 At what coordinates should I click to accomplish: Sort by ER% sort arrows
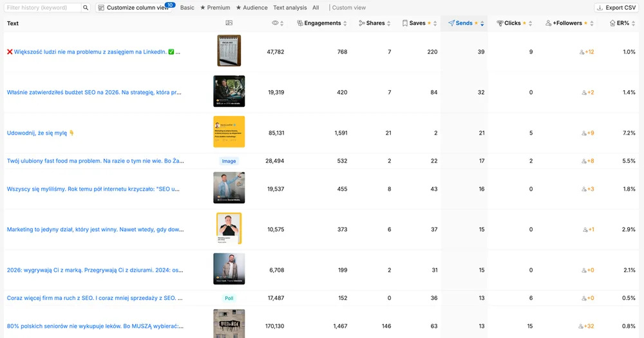click(x=633, y=23)
